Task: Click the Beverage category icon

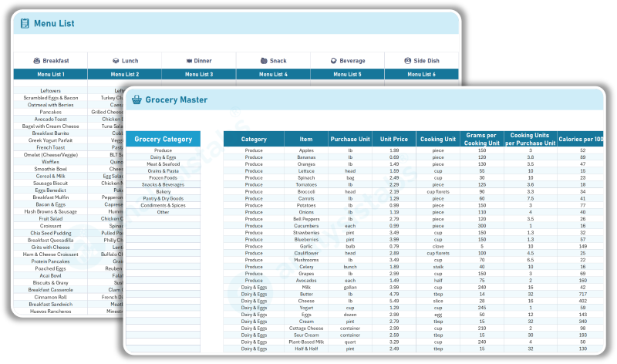Action: (332, 60)
